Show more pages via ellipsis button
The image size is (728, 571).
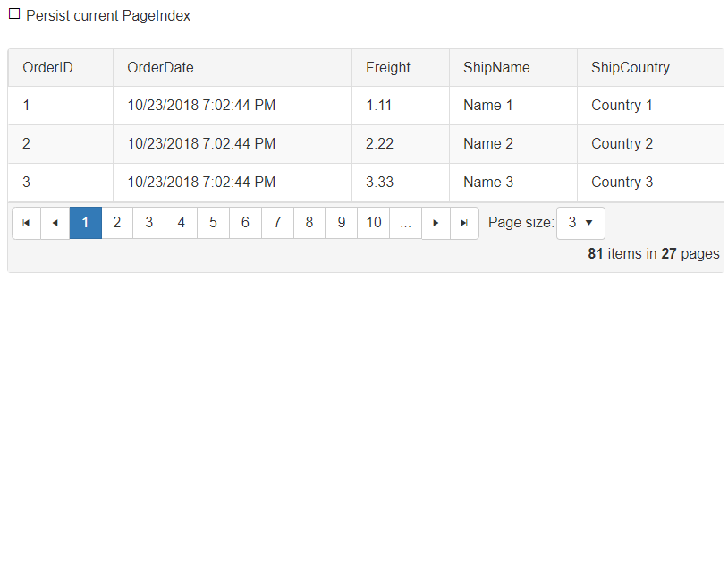[405, 223]
